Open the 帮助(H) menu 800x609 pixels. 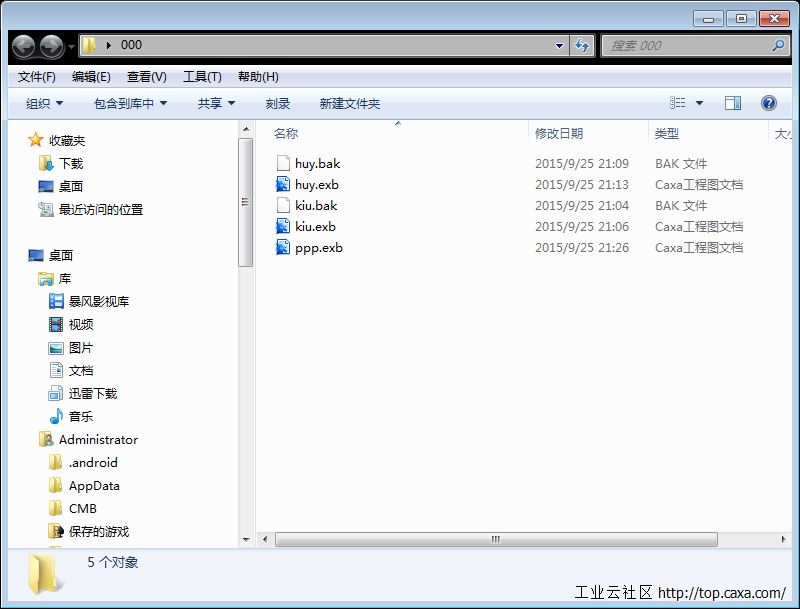(258, 77)
